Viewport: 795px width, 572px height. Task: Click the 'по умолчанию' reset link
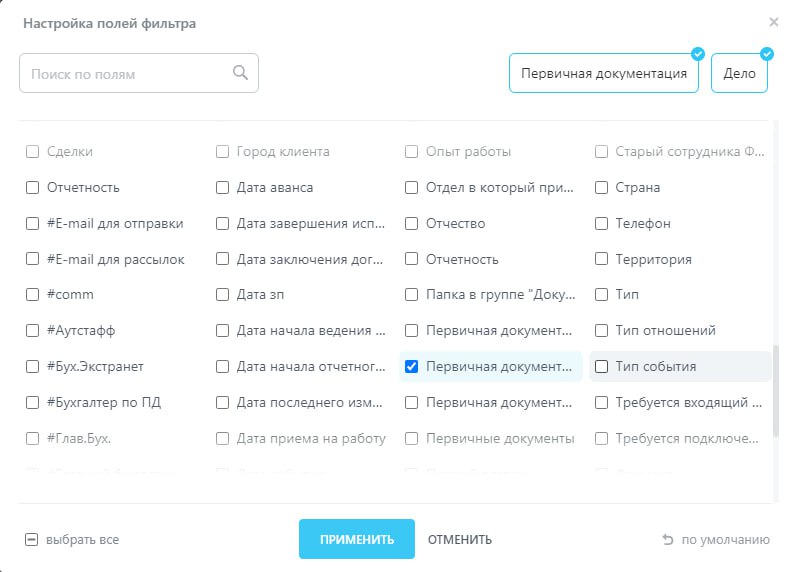coord(725,540)
